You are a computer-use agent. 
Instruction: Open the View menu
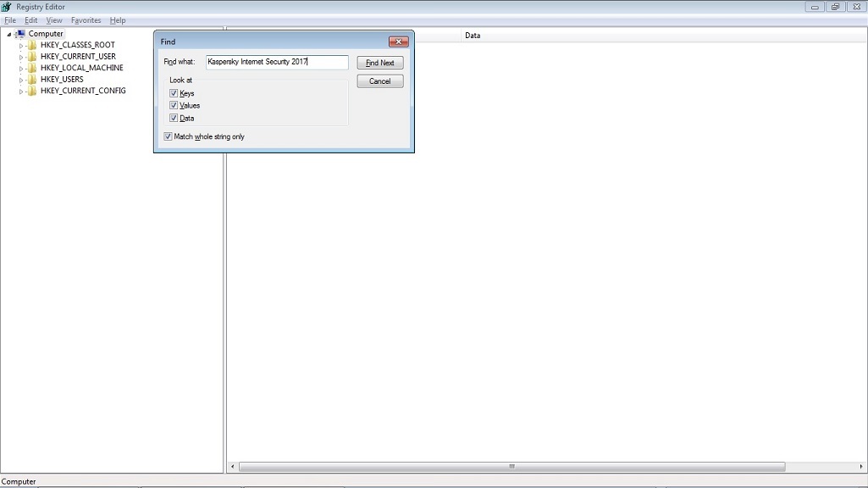click(54, 20)
